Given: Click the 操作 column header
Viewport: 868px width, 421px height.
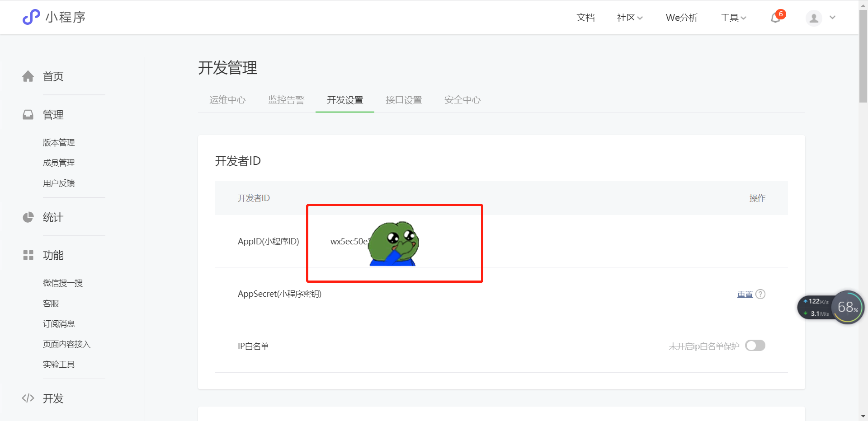Looking at the screenshot, I should coord(757,198).
